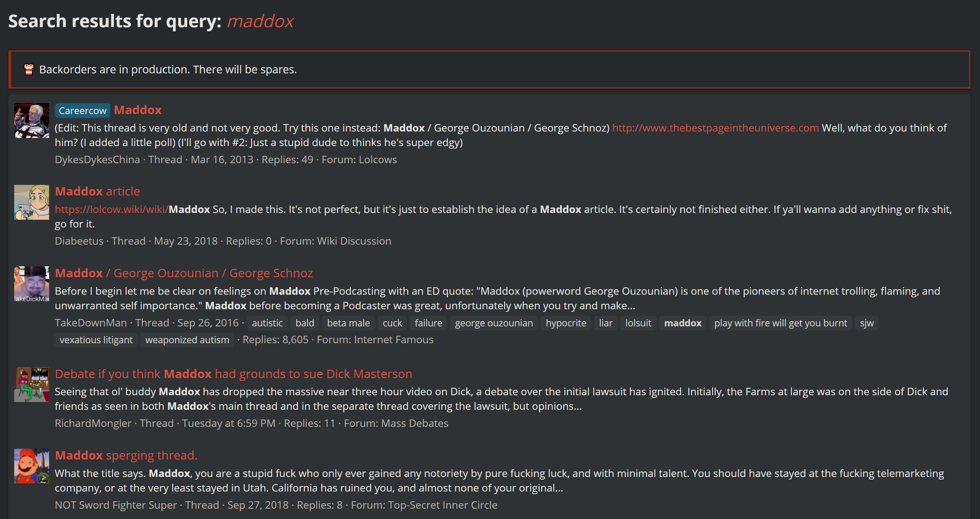The width and height of the screenshot is (980, 519).
Task: Open Maddox / George Ouzounian / George Schnoz thread
Action: tap(184, 273)
